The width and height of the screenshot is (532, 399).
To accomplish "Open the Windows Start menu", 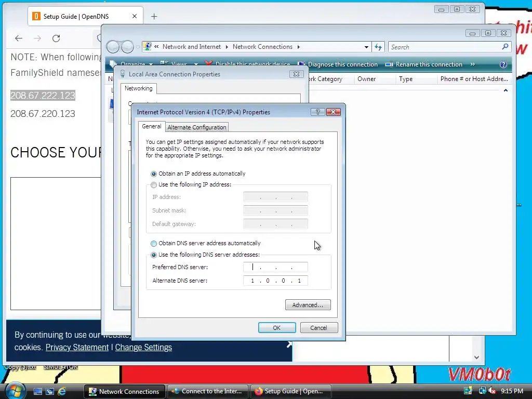I will point(15,390).
